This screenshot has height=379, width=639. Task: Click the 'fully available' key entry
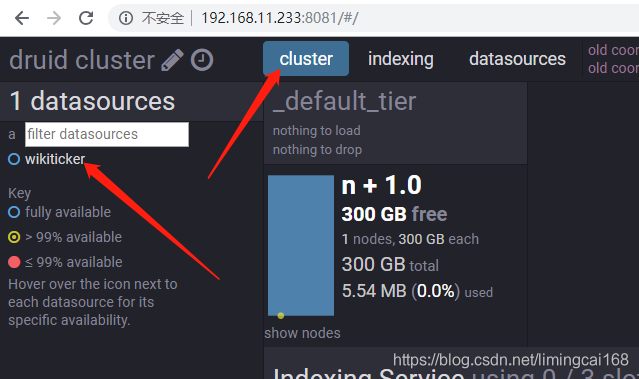59,212
